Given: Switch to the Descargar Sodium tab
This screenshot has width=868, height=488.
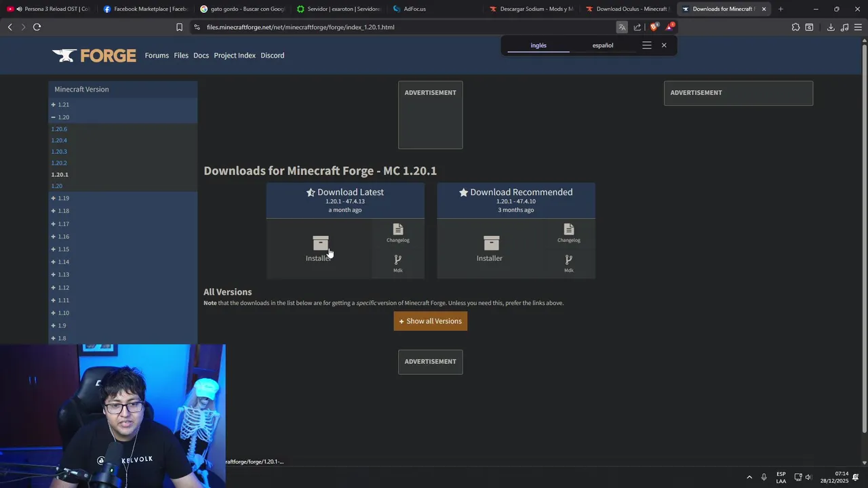Looking at the screenshot, I should click(532, 9).
